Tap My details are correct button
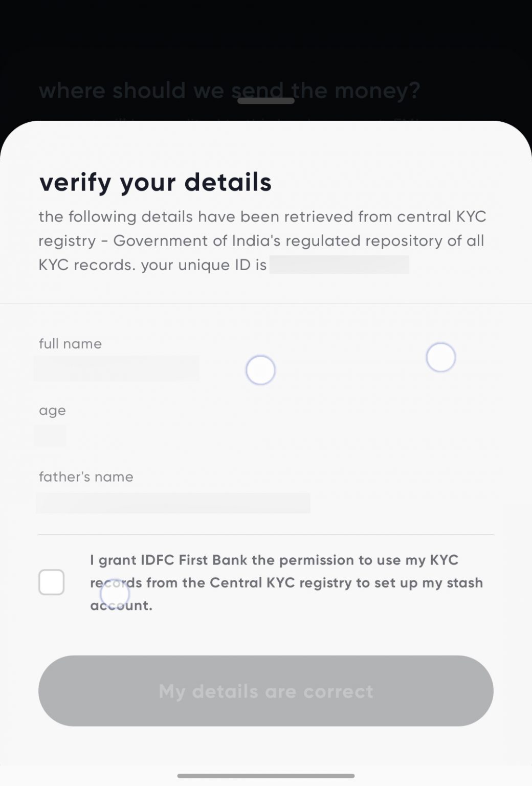 (265, 691)
